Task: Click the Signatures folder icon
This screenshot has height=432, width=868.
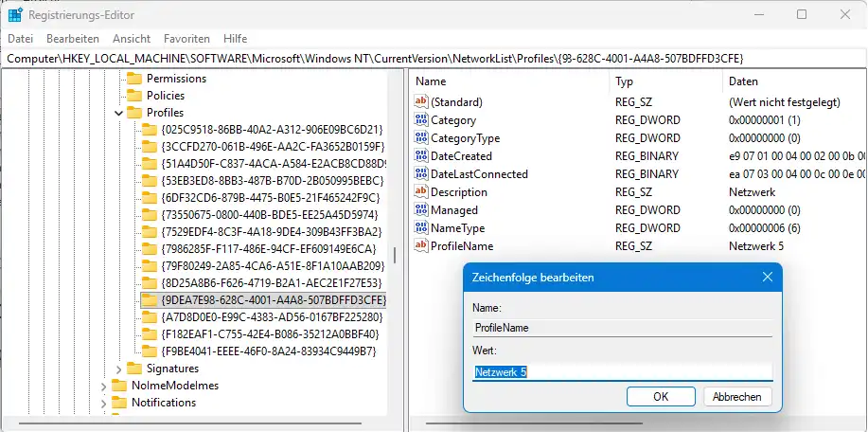Action: (134, 369)
